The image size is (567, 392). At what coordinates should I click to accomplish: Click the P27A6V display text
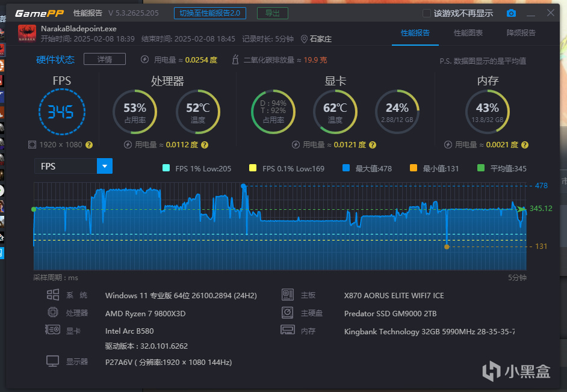pyautogui.click(x=169, y=362)
